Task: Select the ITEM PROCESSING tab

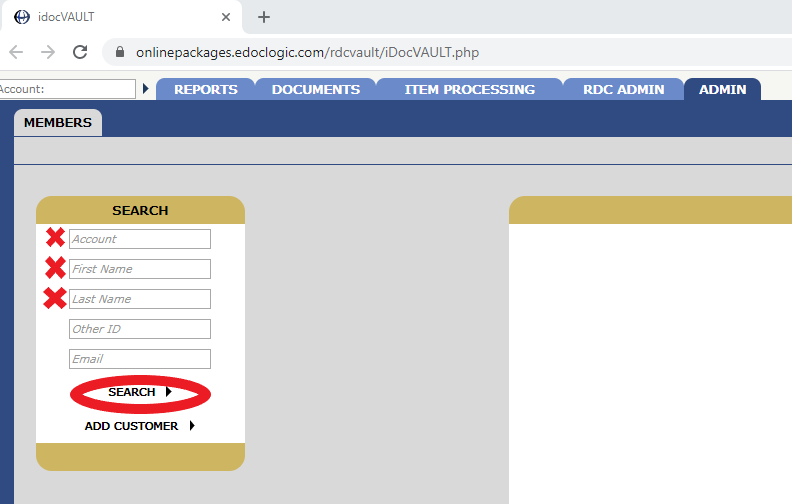Action: [470, 89]
